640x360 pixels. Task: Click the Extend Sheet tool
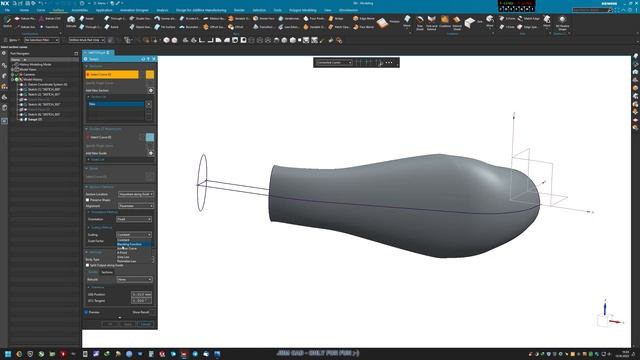457,23
